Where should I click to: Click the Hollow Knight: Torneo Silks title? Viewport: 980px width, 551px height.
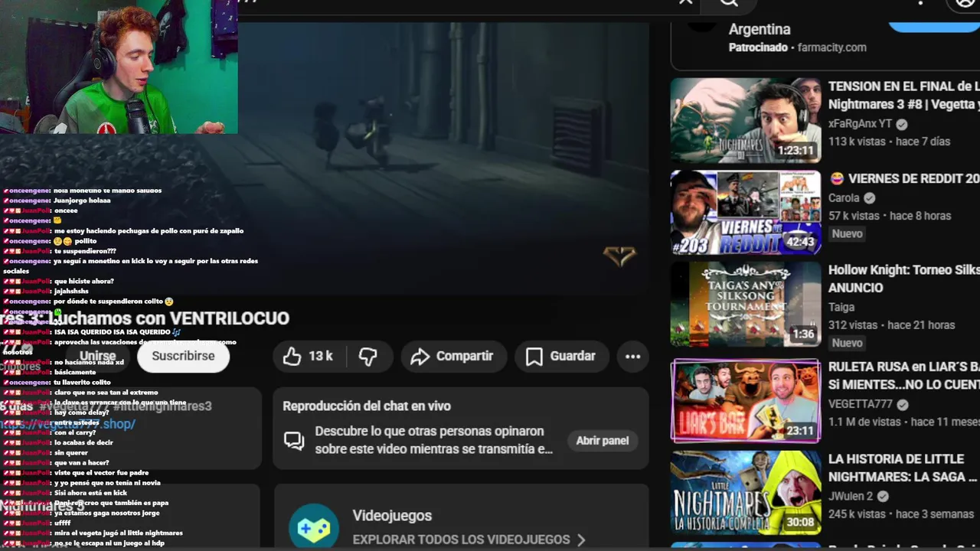(904, 279)
